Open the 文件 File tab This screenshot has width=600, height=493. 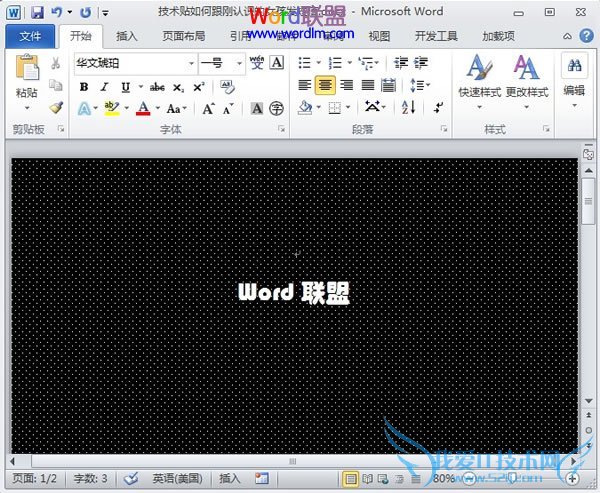30,36
